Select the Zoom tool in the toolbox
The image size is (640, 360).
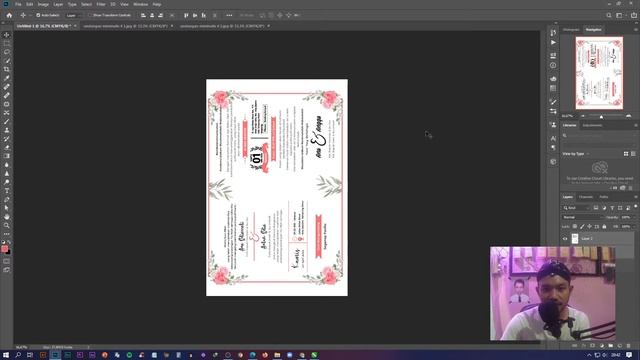pos(7,225)
